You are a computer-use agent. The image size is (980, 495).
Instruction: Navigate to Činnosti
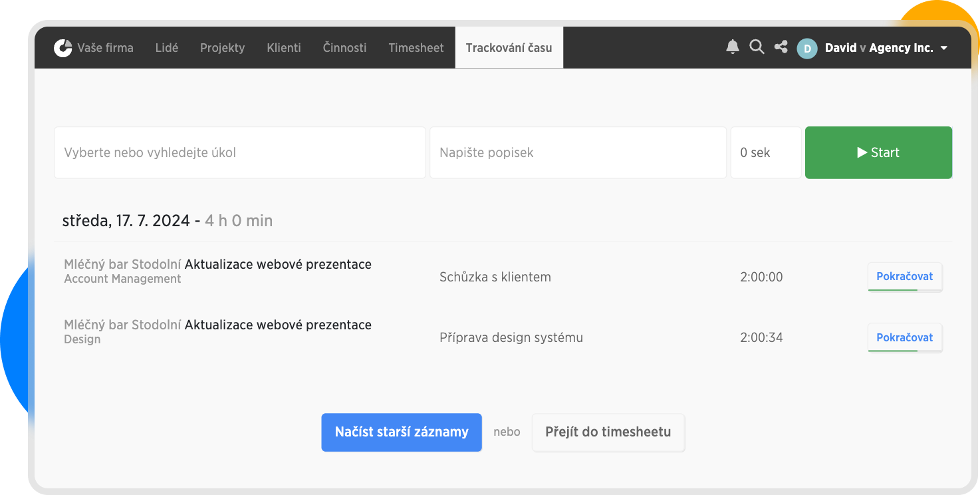tap(344, 48)
